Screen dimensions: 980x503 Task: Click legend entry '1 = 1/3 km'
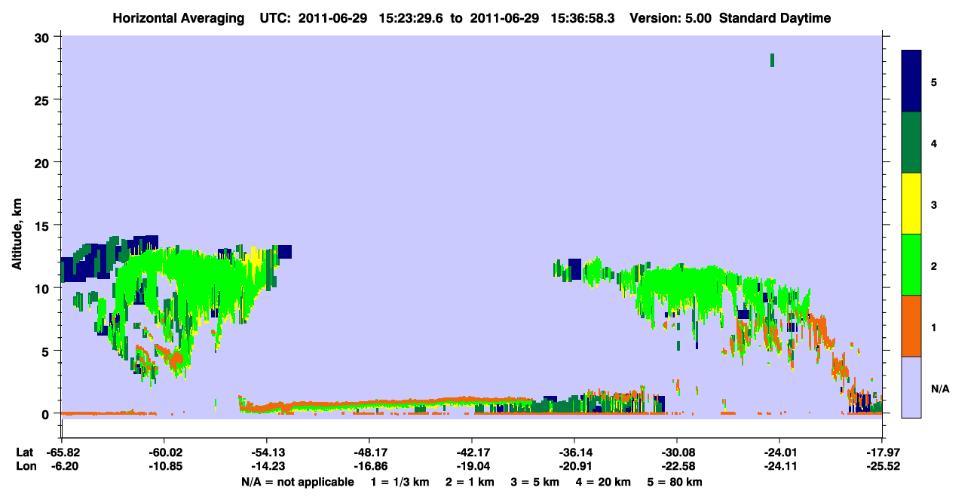pyautogui.click(x=400, y=482)
